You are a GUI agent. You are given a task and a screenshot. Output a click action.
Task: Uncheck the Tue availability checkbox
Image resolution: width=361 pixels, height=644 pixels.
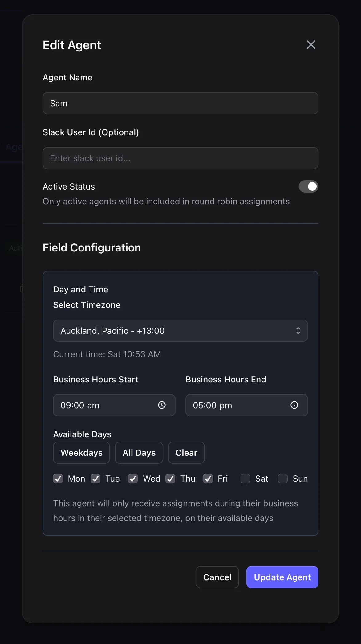95,479
